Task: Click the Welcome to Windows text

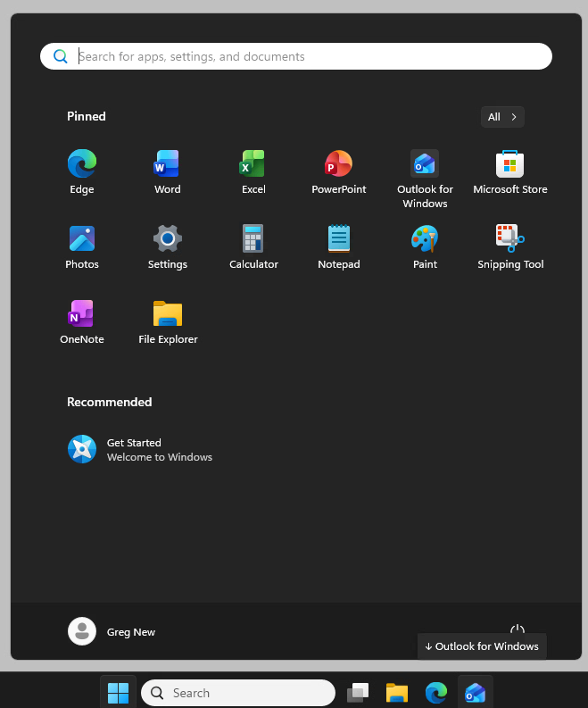Action: pos(160,457)
